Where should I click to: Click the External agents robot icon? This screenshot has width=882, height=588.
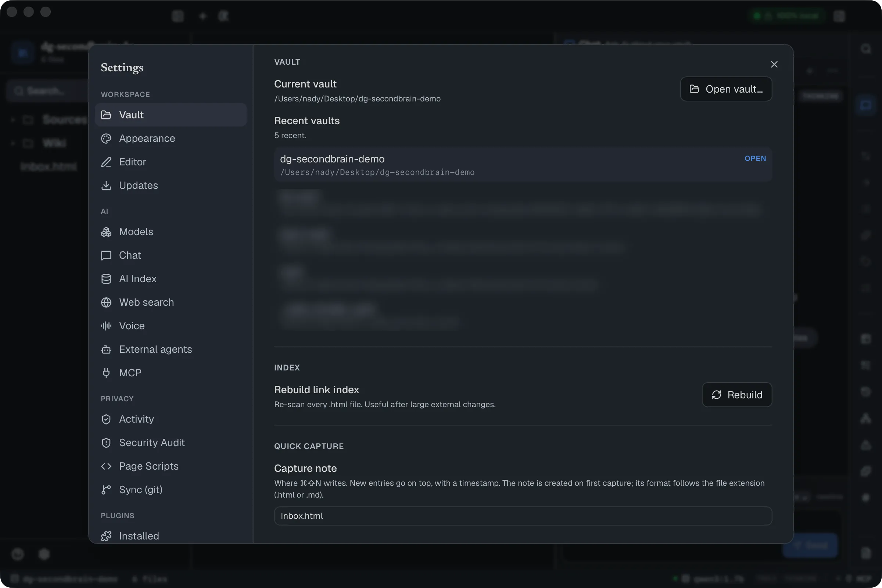pos(106,349)
